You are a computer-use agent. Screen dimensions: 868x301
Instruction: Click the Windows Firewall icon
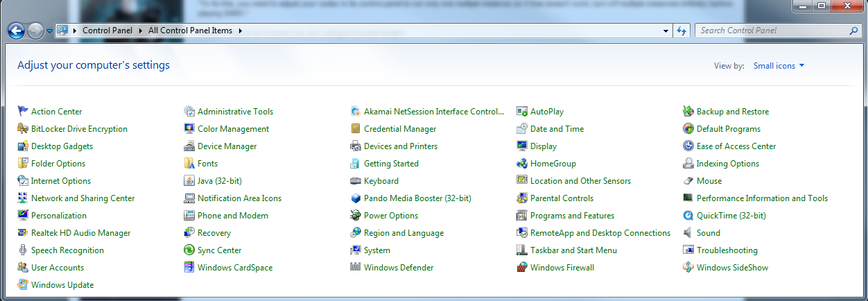[x=522, y=268]
